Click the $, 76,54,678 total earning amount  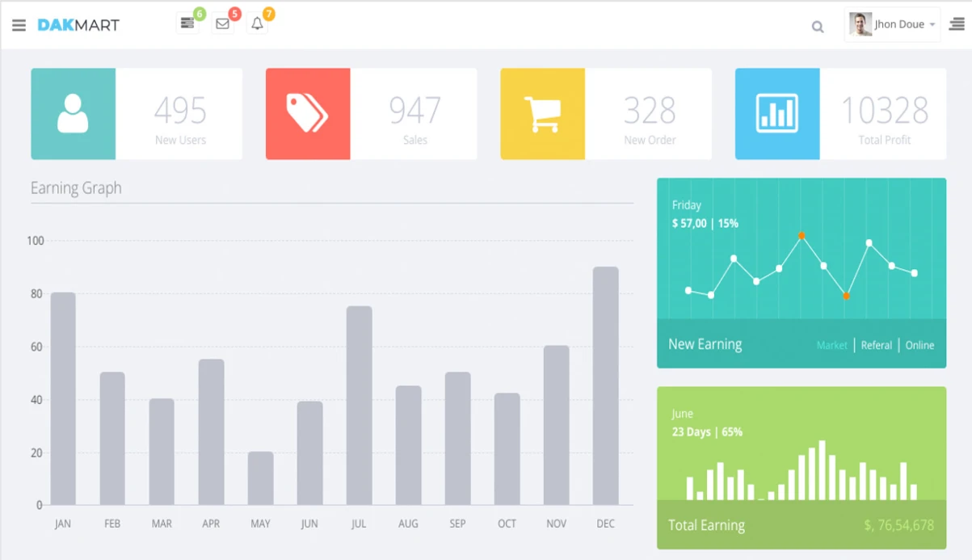tap(898, 525)
